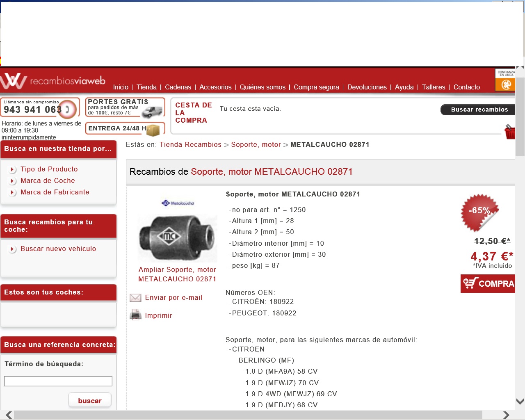Click the 'BERLINGO (MF)' model row

coord(267,361)
